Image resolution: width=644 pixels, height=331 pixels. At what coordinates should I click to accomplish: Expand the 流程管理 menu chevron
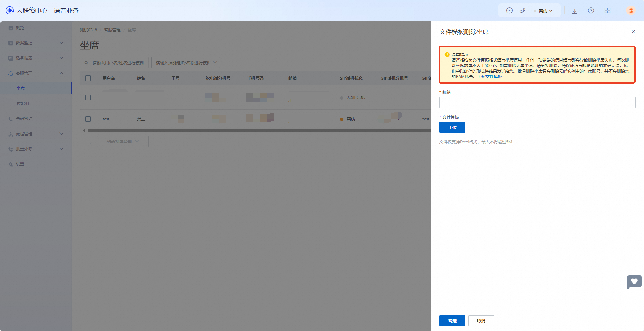click(x=61, y=134)
